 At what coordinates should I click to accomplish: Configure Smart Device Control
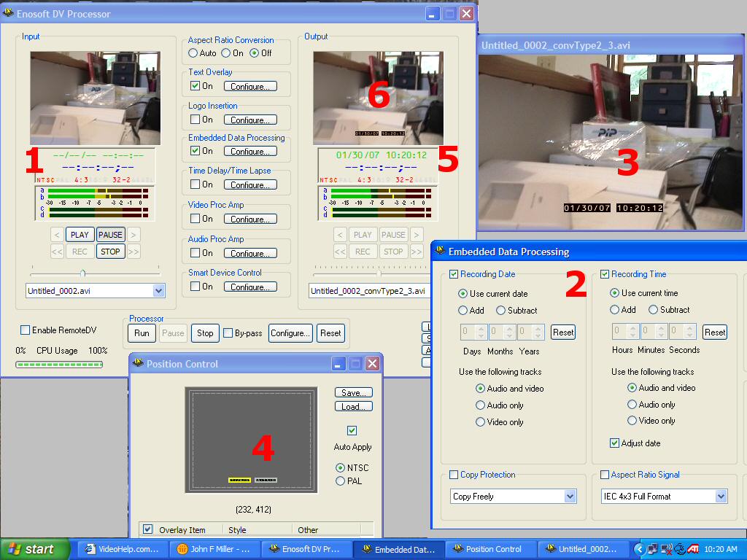pos(250,287)
